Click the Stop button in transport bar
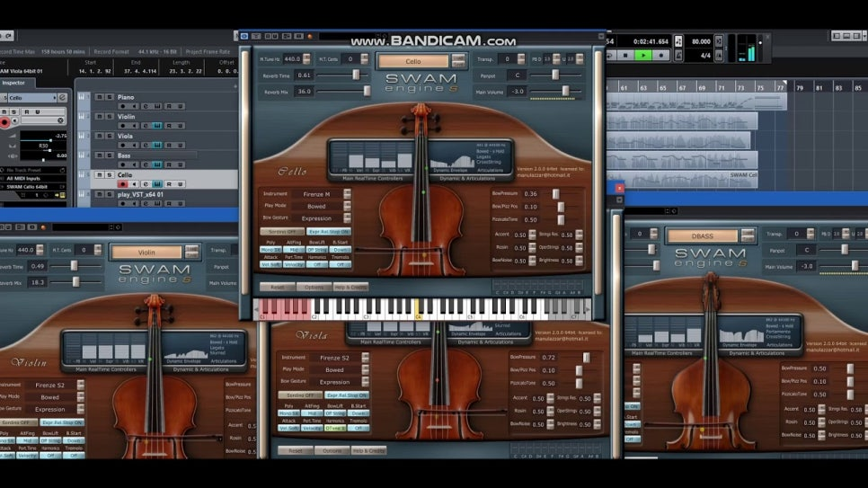 tap(625, 56)
